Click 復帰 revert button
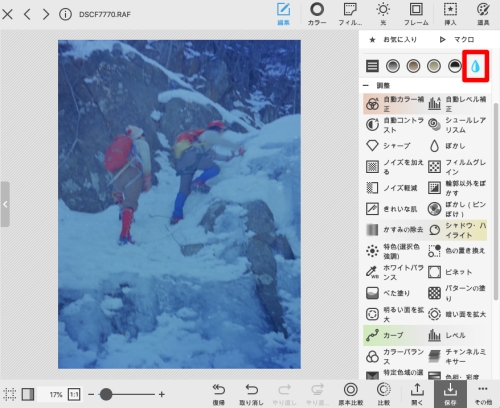The image size is (500, 408). (x=219, y=394)
